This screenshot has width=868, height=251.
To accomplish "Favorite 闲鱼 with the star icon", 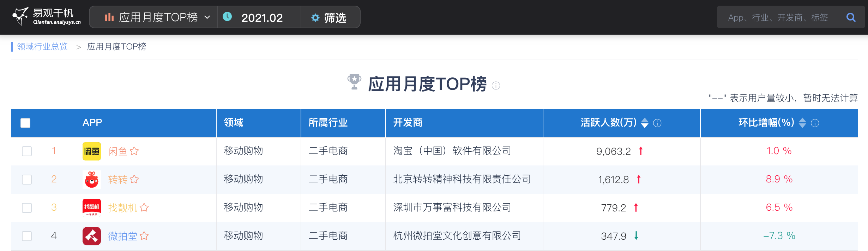I will point(134,151).
